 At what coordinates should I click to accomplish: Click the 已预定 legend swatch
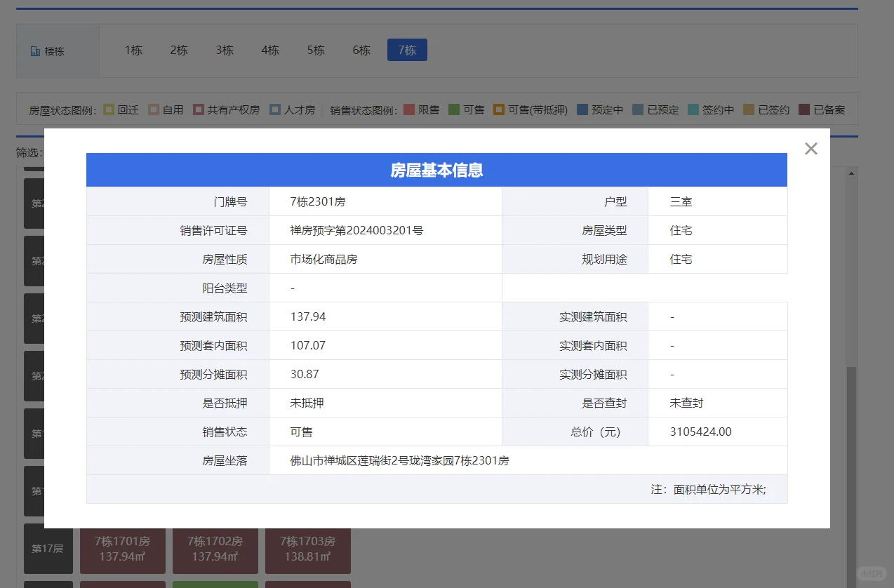(x=638, y=109)
